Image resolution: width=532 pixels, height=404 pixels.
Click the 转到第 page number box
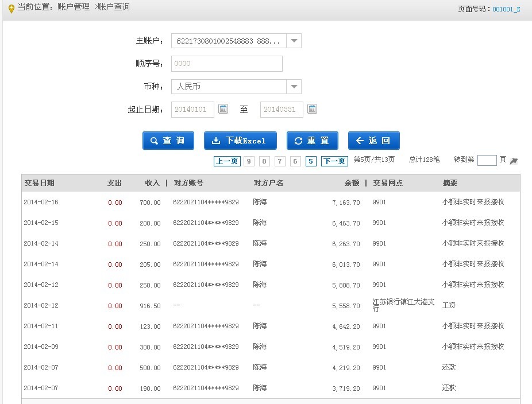pyautogui.click(x=487, y=161)
